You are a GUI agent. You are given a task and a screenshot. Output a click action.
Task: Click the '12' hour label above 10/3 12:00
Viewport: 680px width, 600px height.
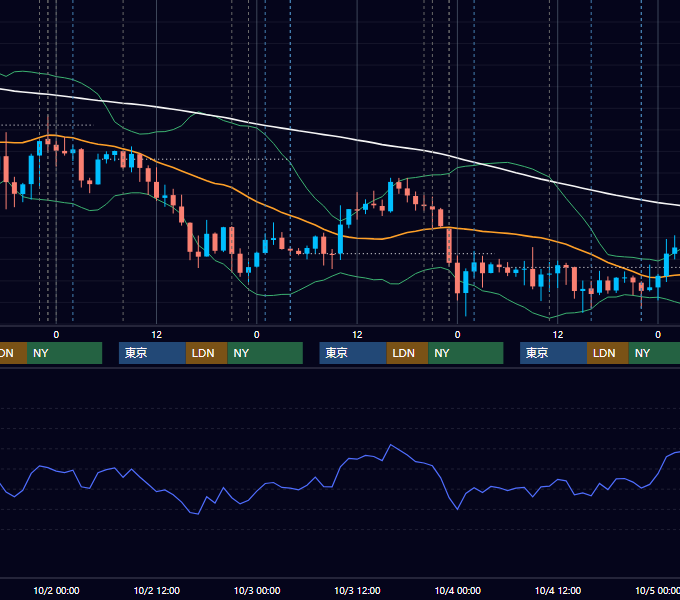click(x=357, y=335)
